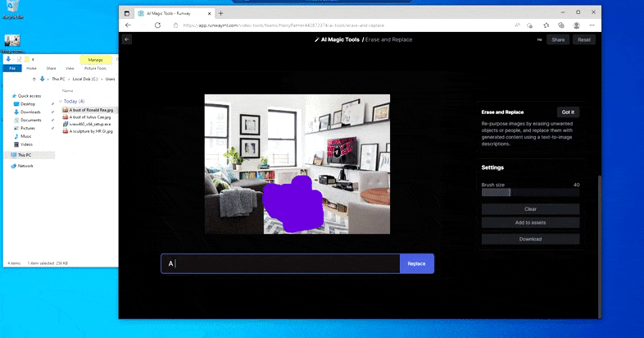Refresh the browser page

click(x=157, y=25)
